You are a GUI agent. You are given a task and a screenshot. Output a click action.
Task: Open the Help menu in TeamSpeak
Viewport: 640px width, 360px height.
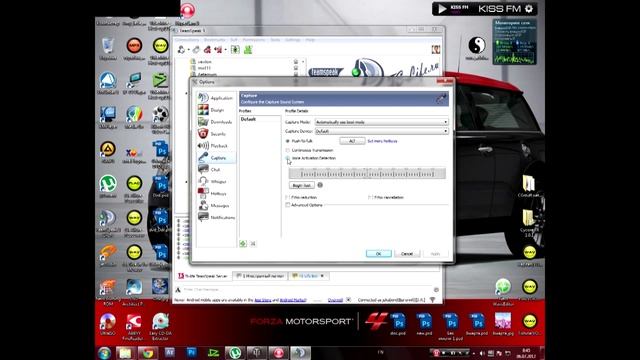coord(310,40)
